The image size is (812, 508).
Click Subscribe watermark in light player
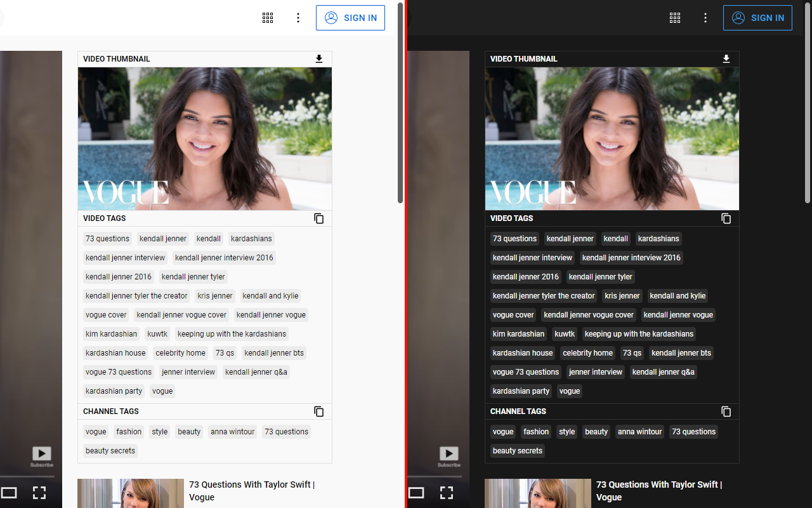[42, 457]
